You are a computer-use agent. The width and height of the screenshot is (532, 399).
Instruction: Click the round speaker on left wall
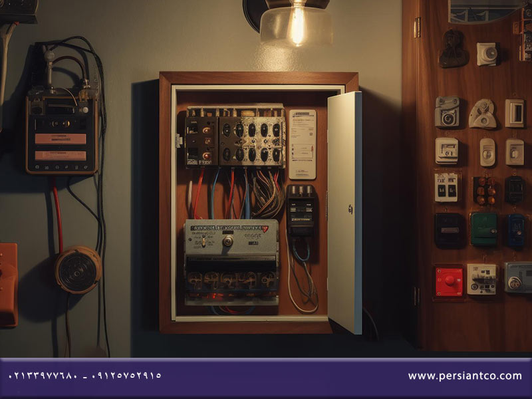[78, 270]
